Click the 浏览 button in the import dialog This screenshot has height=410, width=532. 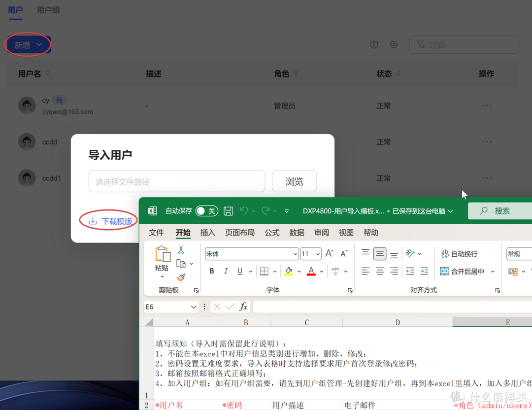tap(294, 181)
